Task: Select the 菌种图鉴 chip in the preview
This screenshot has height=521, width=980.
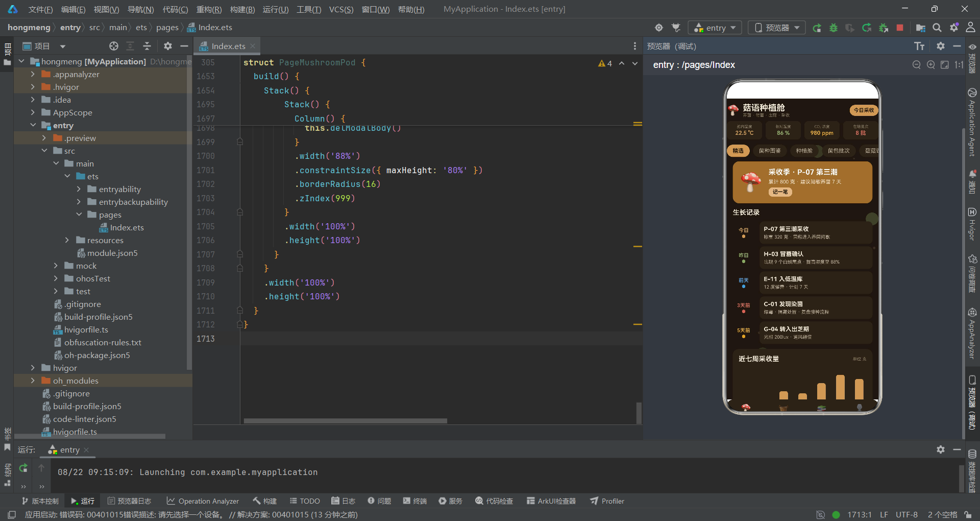Action: (x=770, y=151)
